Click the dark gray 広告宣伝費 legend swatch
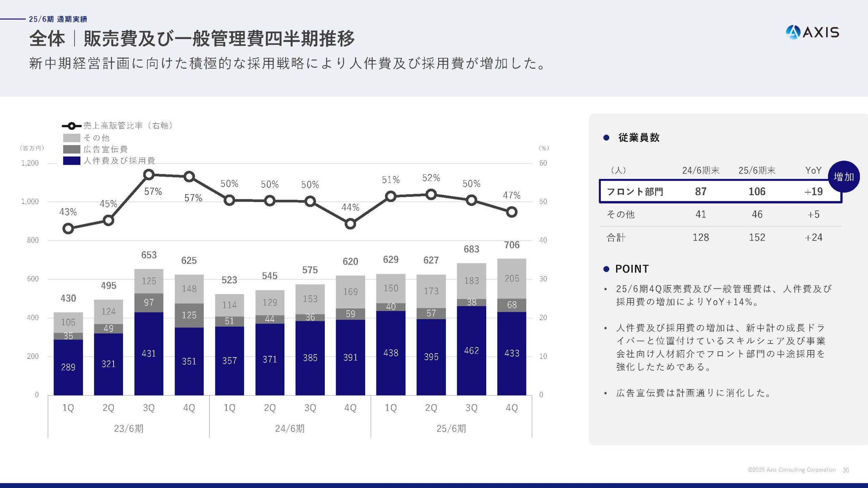The width and height of the screenshot is (868, 488). pos(72,149)
